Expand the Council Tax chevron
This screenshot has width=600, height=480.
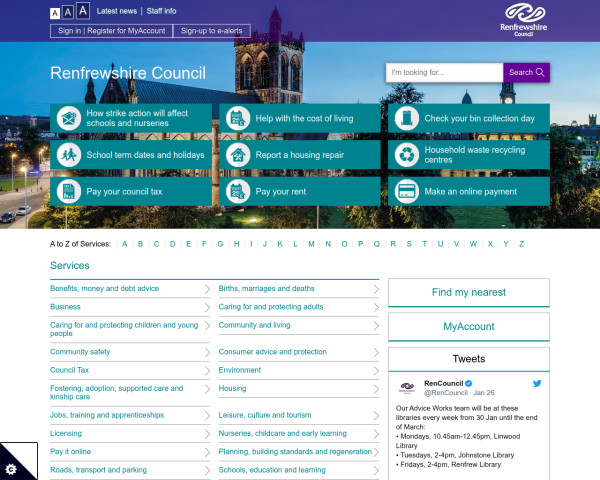pos(207,371)
